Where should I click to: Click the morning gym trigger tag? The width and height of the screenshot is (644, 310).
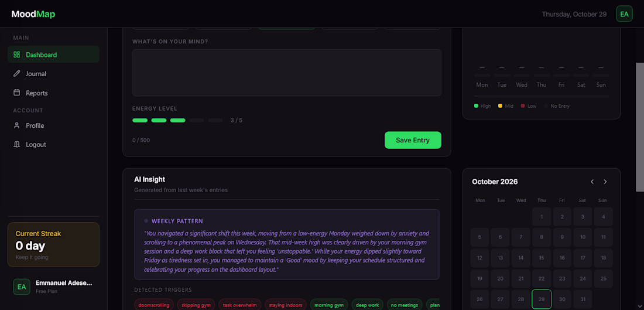tap(329, 305)
